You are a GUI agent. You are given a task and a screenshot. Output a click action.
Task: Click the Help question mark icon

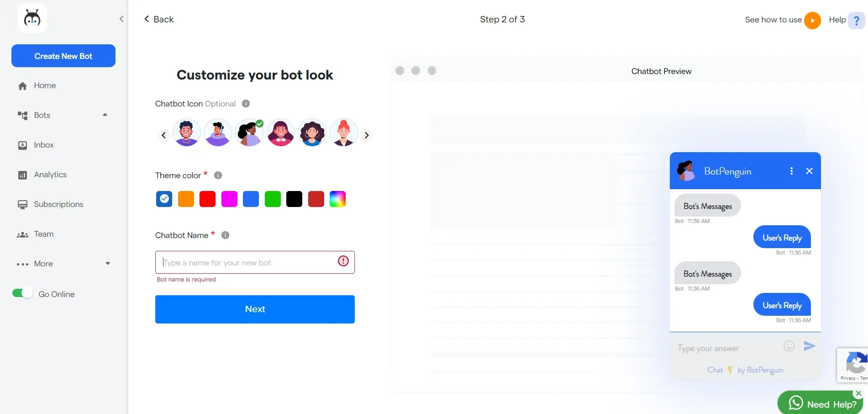[856, 20]
